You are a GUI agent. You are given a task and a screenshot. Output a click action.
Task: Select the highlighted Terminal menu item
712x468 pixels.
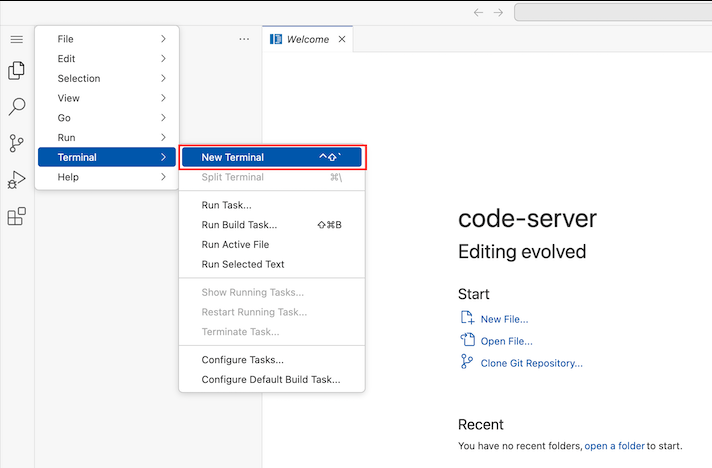[x=107, y=157]
